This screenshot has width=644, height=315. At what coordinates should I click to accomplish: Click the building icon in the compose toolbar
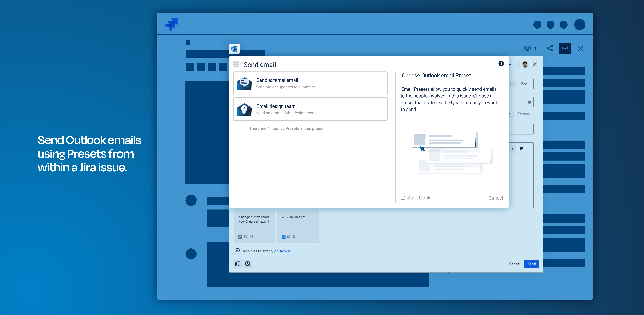point(238,264)
